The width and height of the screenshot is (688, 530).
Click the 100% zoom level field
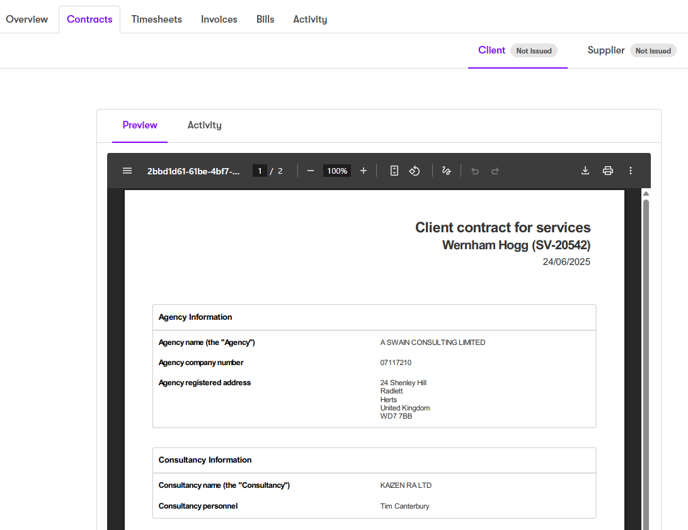(x=337, y=171)
